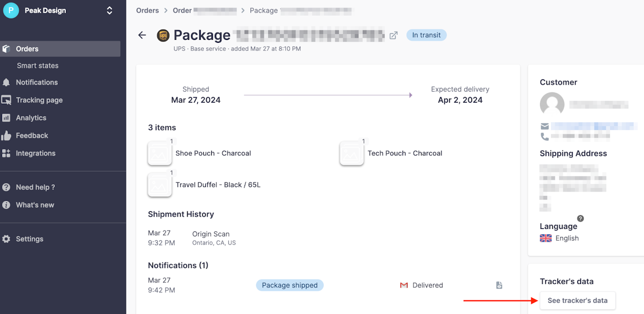Image resolution: width=644 pixels, height=314 pixels.
Task: Open external tracking link icon
Action: (x=394, y=35)
